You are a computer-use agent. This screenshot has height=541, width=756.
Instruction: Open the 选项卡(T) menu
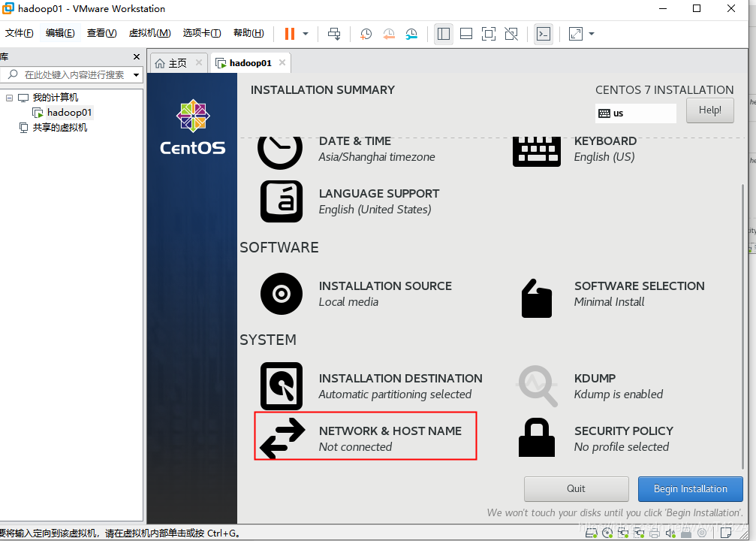click(x=202, y=33)
